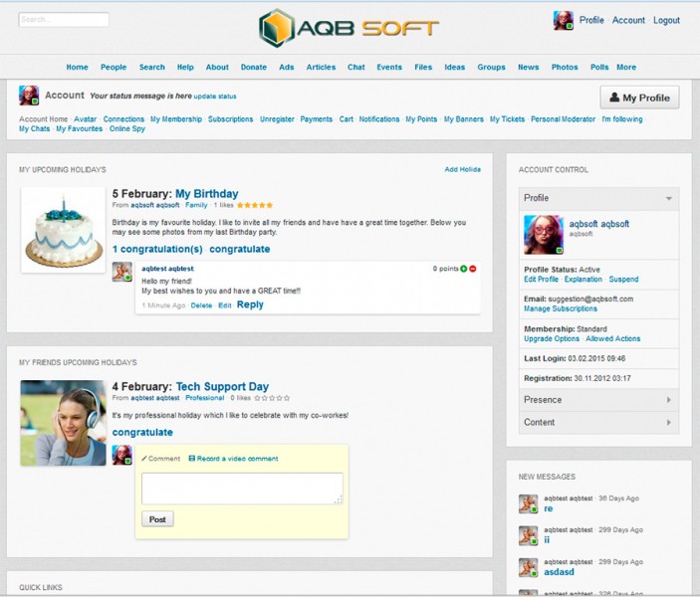This screenshot has height=597, width=700.
Task: Open the birthday cake holiday thumbnail
Action: (63, 230)
